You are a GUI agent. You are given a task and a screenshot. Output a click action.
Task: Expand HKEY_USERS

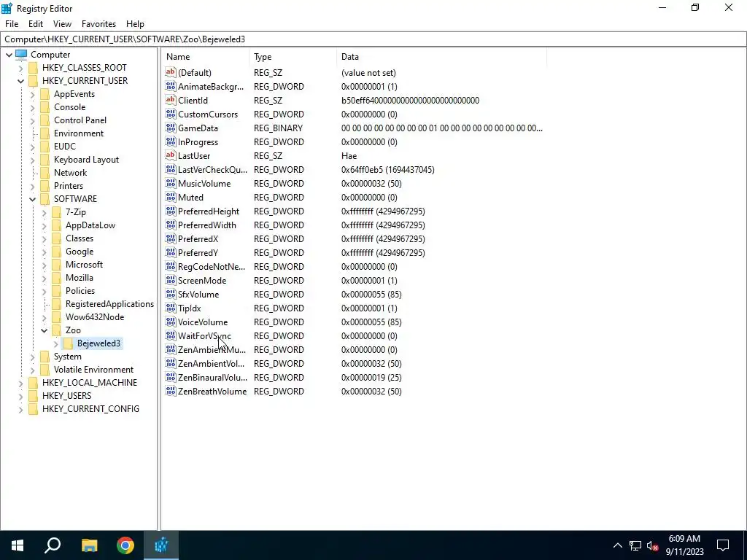20,396
